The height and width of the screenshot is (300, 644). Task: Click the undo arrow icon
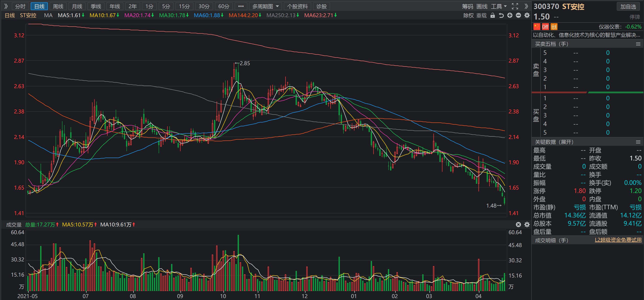[501, 15]
